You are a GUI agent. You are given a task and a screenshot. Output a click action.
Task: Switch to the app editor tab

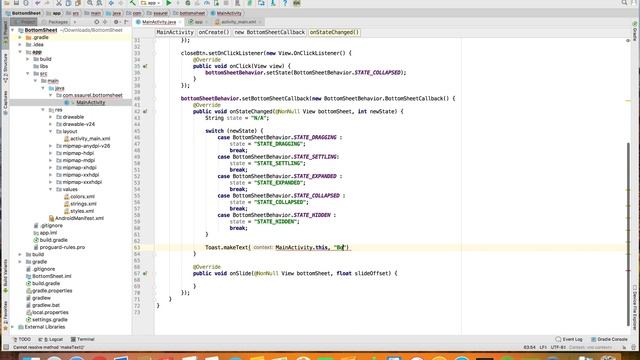pyautogui.click(x=198, y=22)
